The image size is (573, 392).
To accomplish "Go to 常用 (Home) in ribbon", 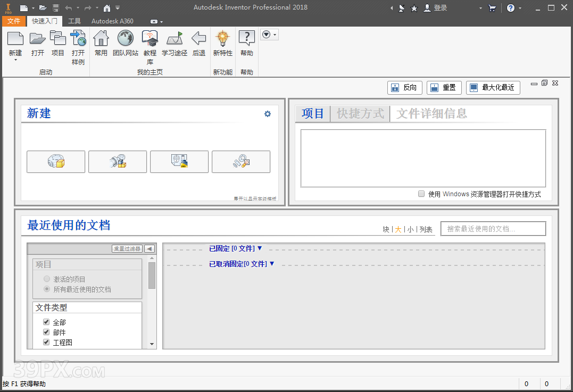I will pos(101,38).
